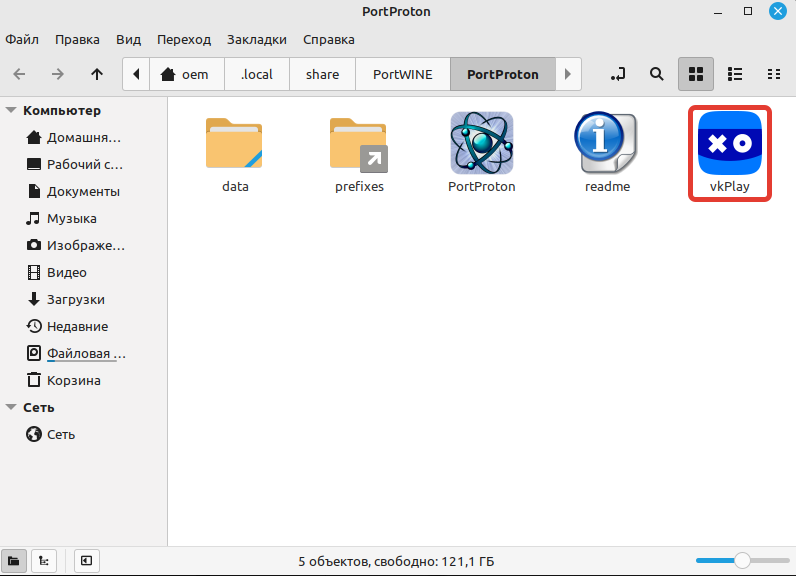The height and width of the screenshot is (576, 796).
Task: Open the prefixes shortcut folder
Action: point(358,145)
